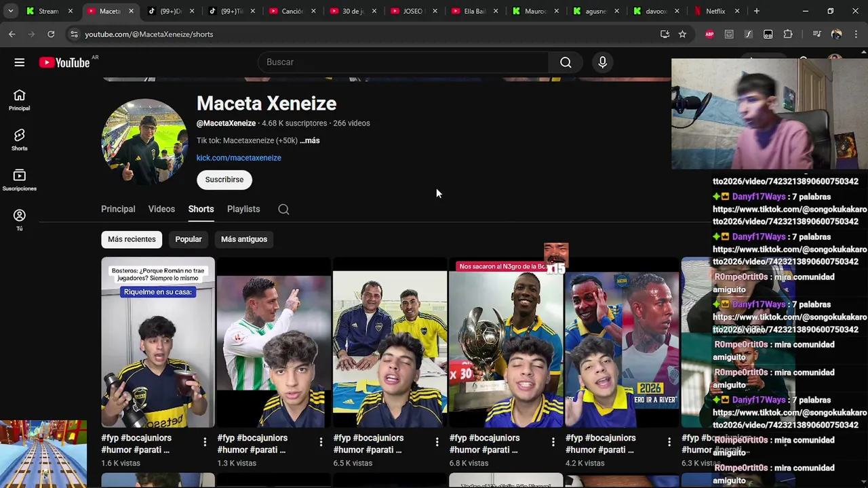Go back to the previous page

pos(12,34)
